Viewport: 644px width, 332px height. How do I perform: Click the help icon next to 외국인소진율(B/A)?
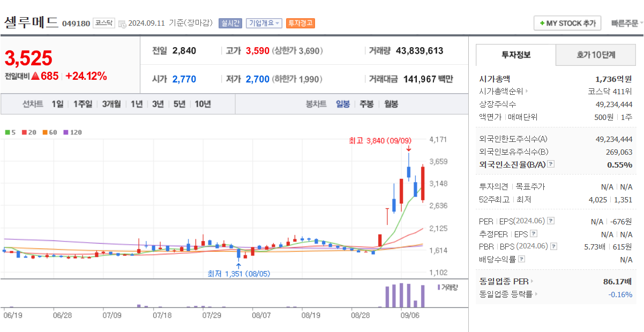tap(551, 165)
